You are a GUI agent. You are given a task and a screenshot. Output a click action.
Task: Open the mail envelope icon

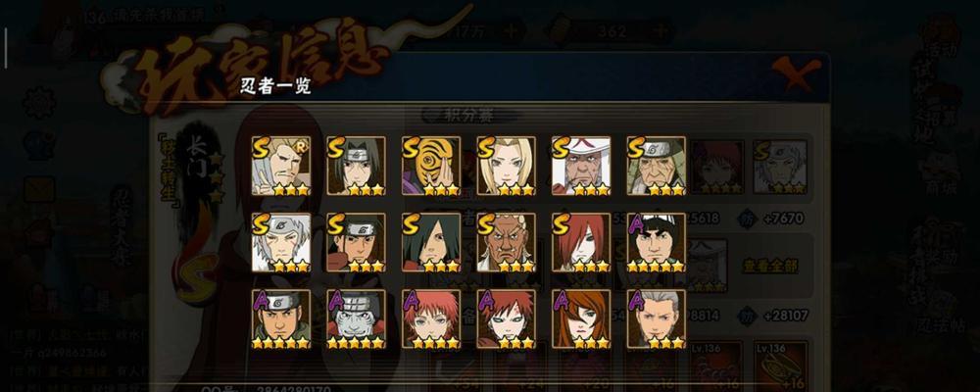tap(39, 189)
